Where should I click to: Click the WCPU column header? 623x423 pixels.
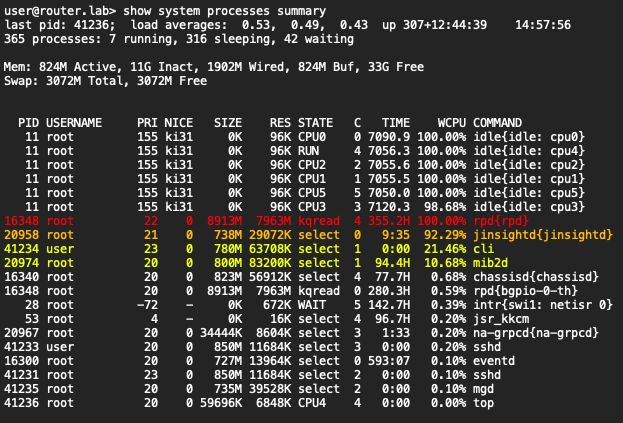click(x=452, y=123)
